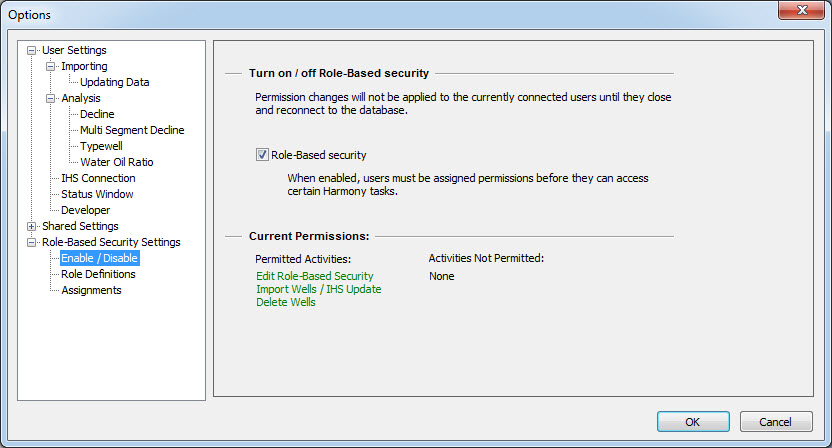Open the Assignments page

coord(91,290)
